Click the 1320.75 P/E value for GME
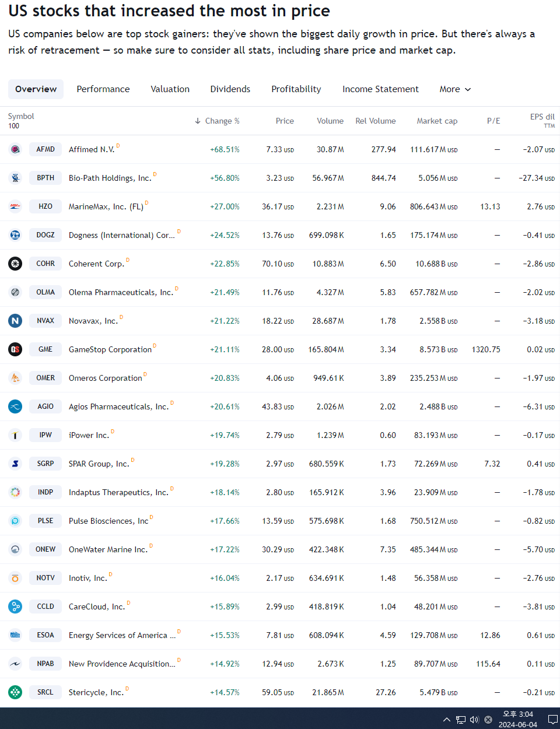560x729 pixels. tap(486, 349)
